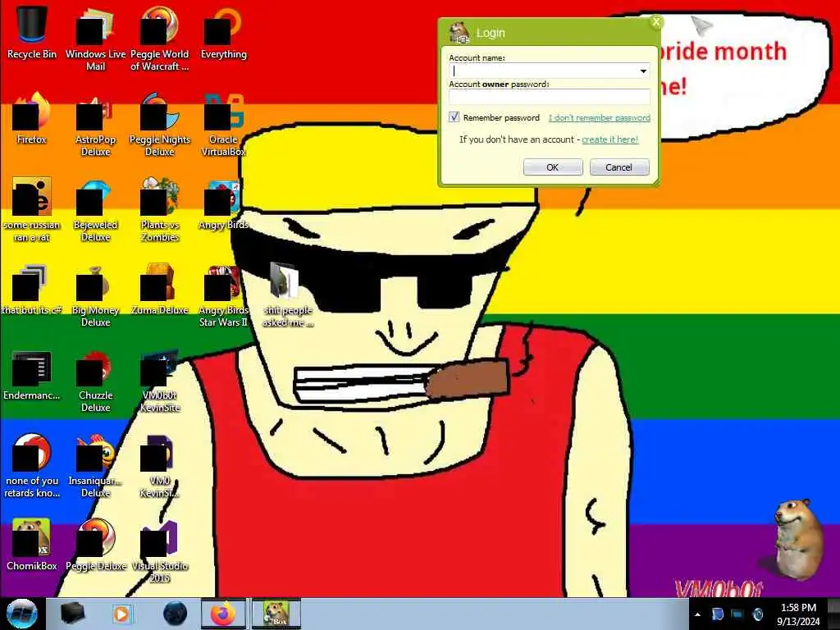Screen dimensions: 840x630
Task: Select 'some russian ran a rat' icon
Action: pyautogui.click(x=32, y=209)
